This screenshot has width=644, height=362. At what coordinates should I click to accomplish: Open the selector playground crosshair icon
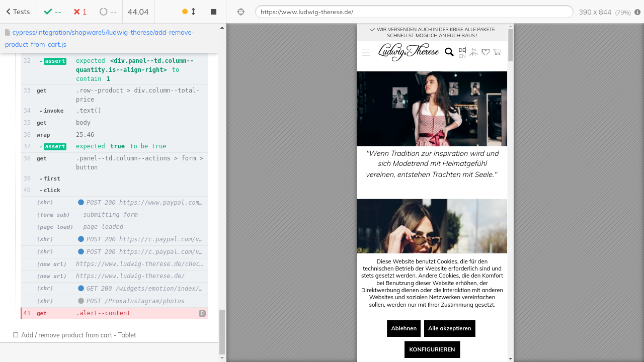tap(240, 12)
